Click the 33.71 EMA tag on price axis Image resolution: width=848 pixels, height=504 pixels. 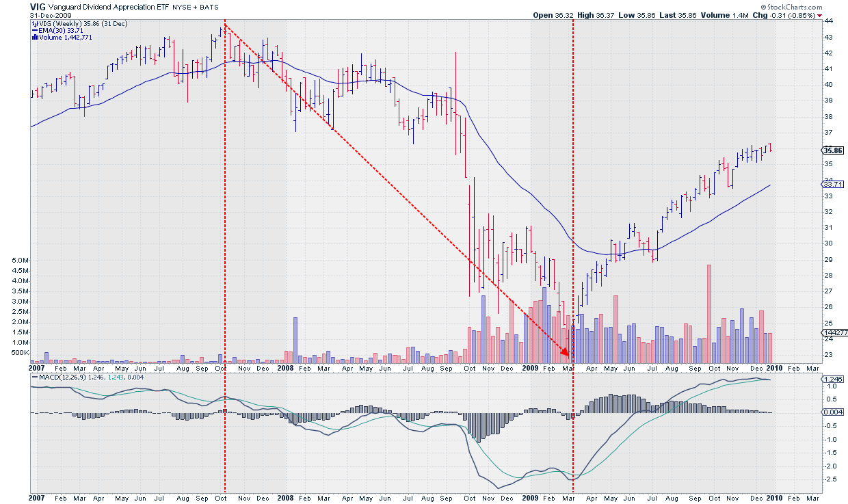click(x=832, y=184)
